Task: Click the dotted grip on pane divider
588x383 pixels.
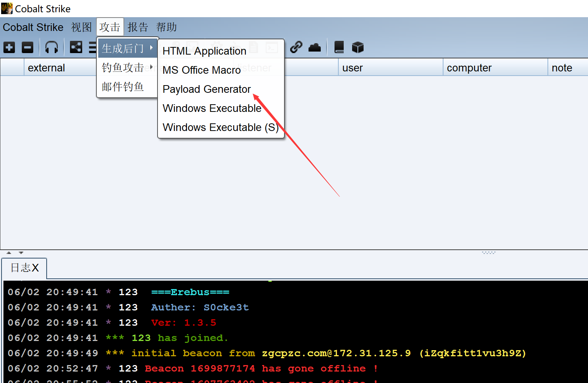Action: (489, 252)
